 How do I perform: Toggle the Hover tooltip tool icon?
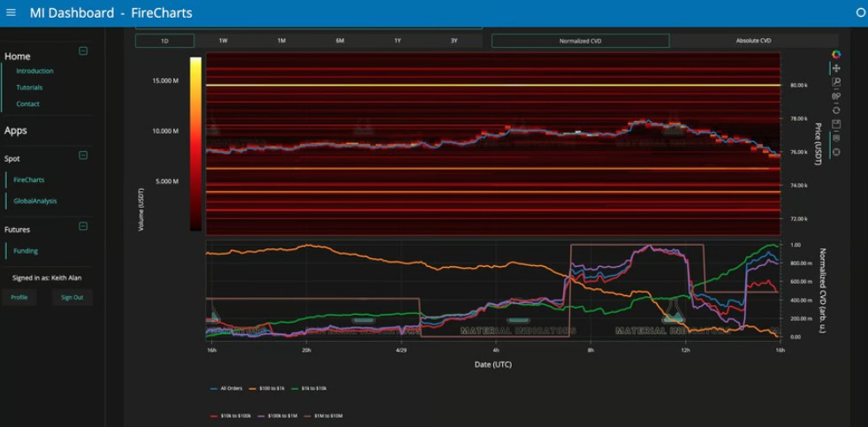(836, 138)
